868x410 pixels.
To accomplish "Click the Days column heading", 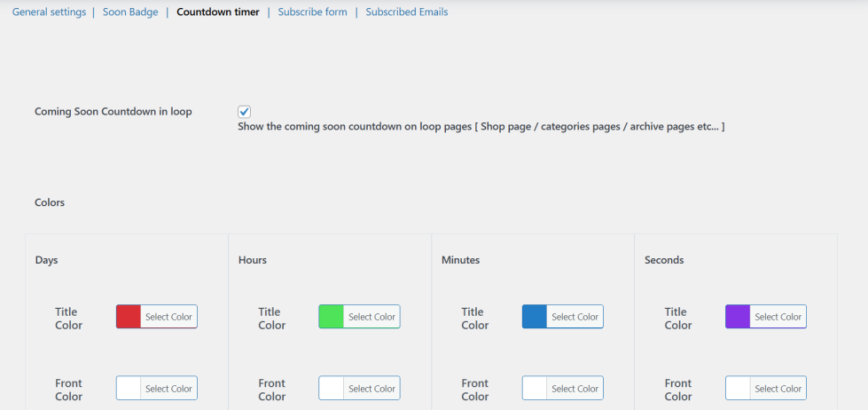I will (46, 260).
